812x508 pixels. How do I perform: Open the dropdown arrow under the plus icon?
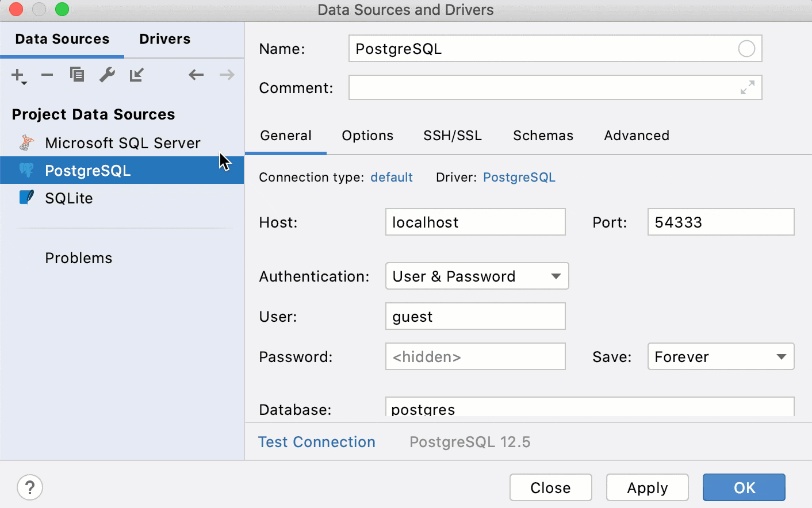pos(24,82)
